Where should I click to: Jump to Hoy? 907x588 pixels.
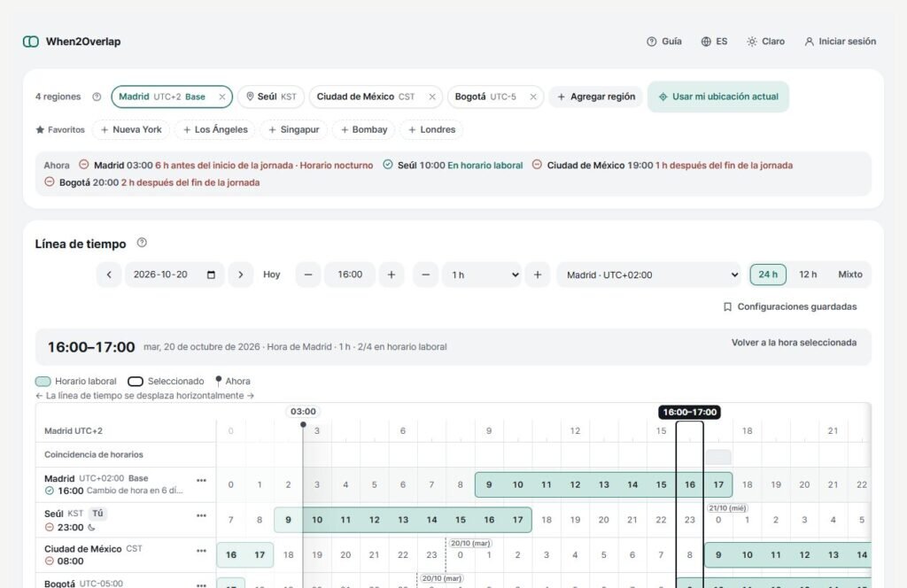(271, 275)
